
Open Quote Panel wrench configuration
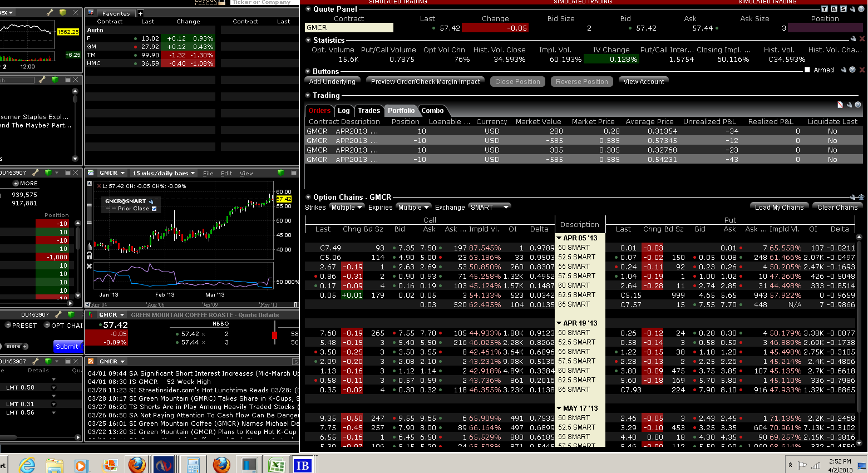click(x=852, y=9)
